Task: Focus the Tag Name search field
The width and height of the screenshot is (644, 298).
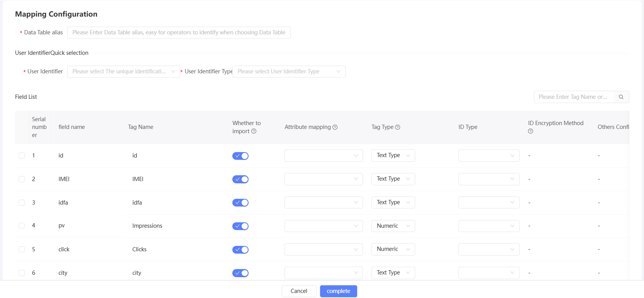Action: point(574,97)
